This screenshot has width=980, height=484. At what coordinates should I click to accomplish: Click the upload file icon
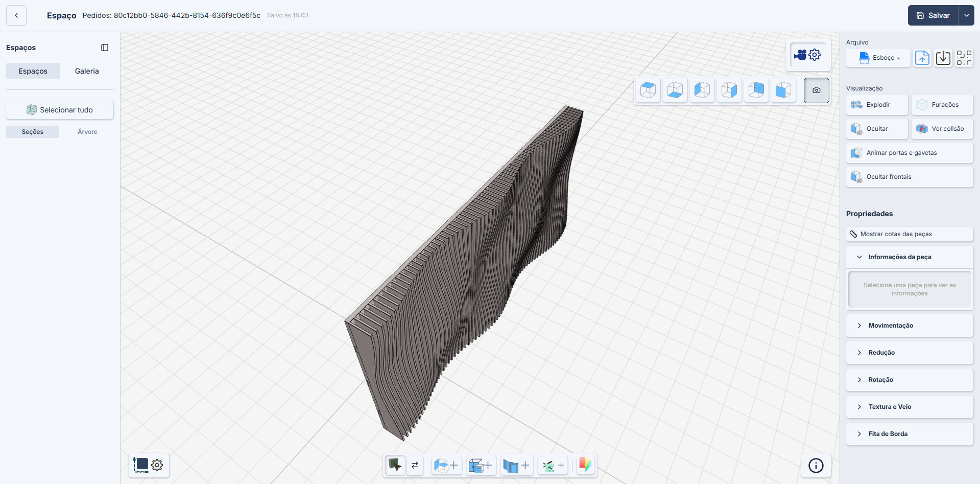[x=922, y=58]
